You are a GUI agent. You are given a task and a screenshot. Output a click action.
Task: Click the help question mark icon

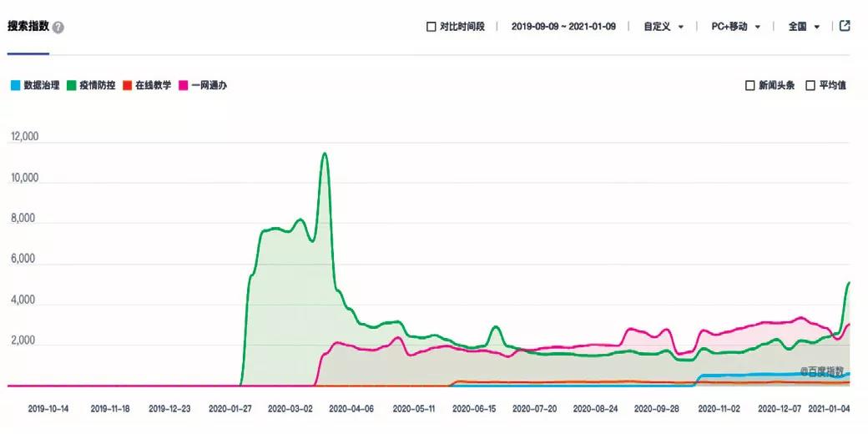click(58, 28)
